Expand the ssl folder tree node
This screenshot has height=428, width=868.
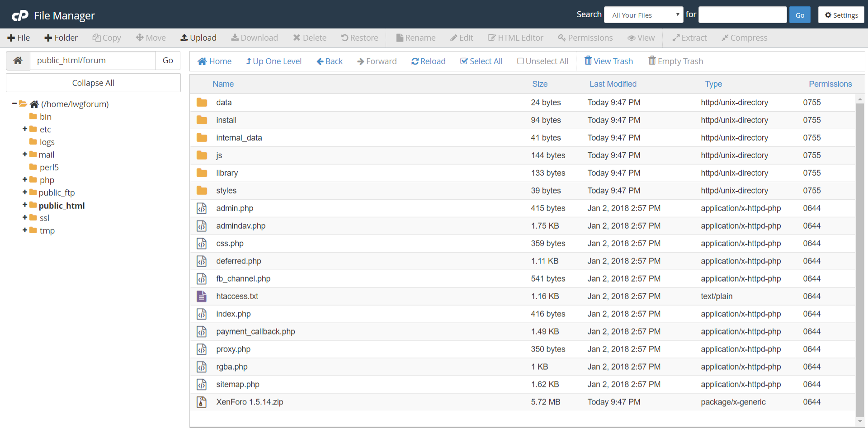point(25,218)
